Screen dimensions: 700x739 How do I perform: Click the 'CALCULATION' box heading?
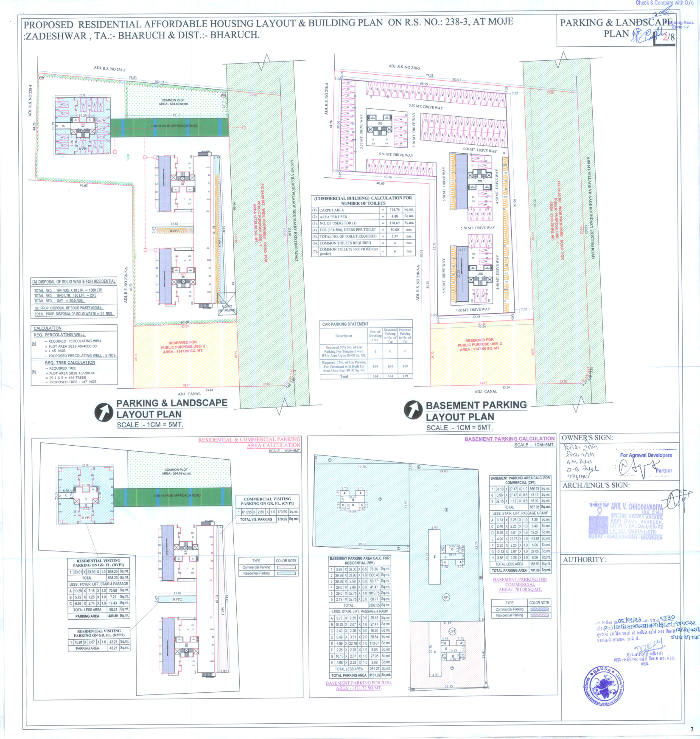pyautogui.click(x=48, y=328)
